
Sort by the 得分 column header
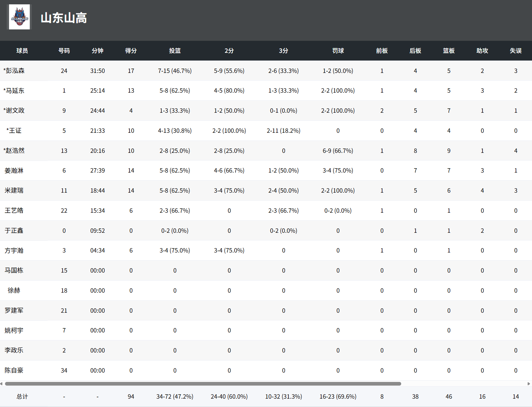tap(131, 51)
